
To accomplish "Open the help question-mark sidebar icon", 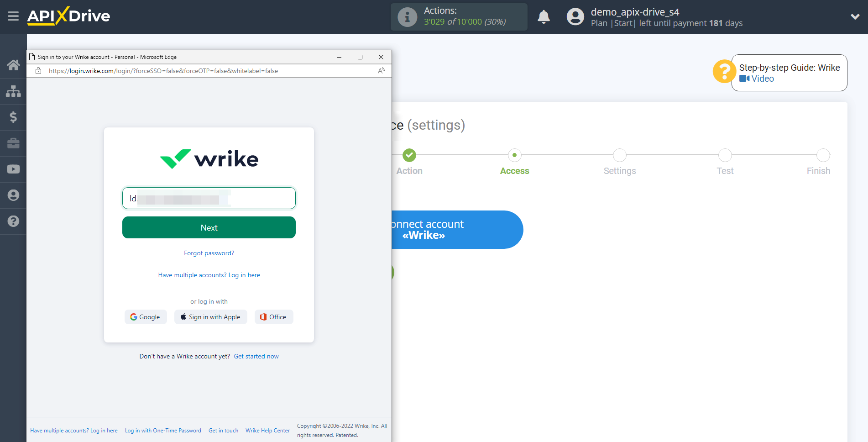I will tap(13, 221).
